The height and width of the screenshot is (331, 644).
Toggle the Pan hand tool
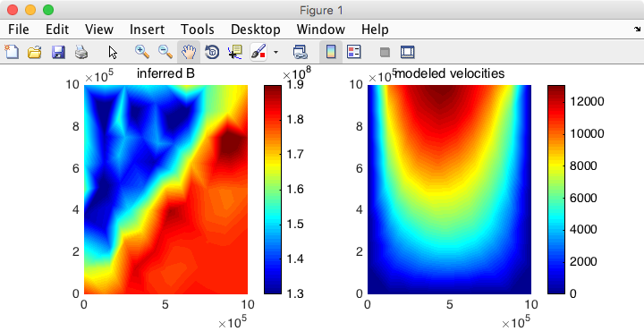coord(189,52)
